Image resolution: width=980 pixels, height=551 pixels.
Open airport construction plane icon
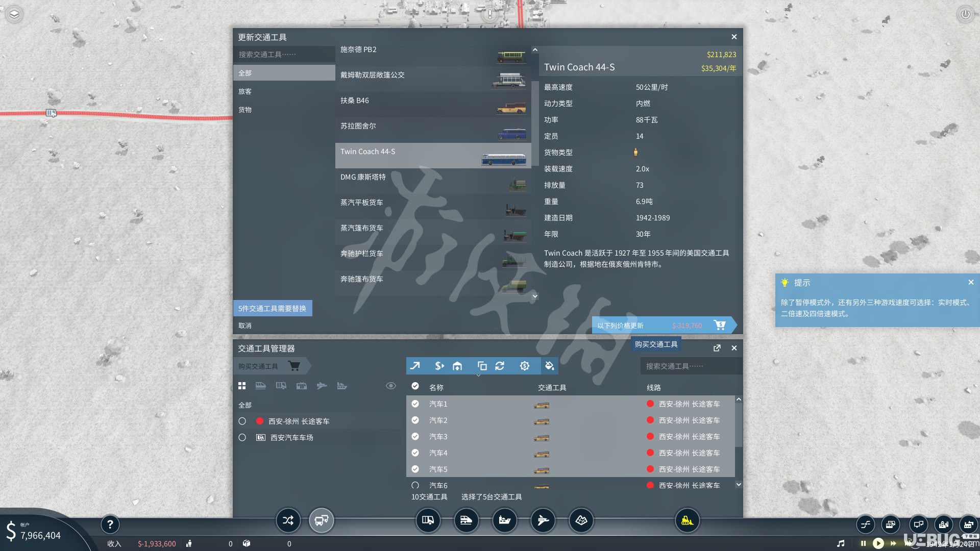point(543,520)
